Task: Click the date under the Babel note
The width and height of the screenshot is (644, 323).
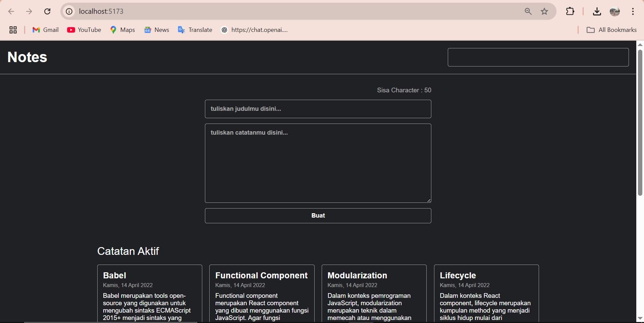Action: [128, 285]
